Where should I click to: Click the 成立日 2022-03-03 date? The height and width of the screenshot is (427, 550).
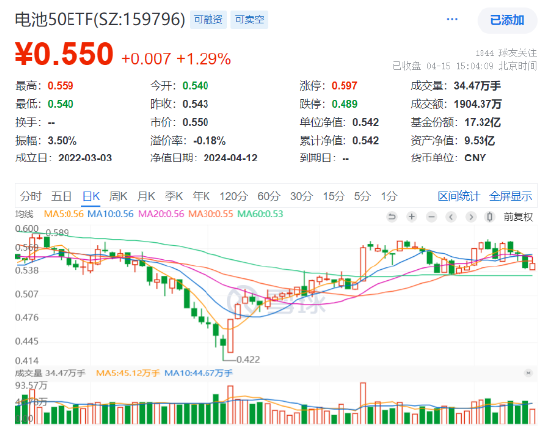(x=85, y=158)
